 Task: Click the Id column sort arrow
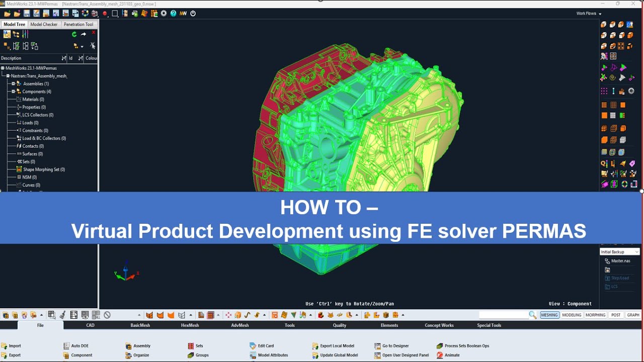pos(80,58)
